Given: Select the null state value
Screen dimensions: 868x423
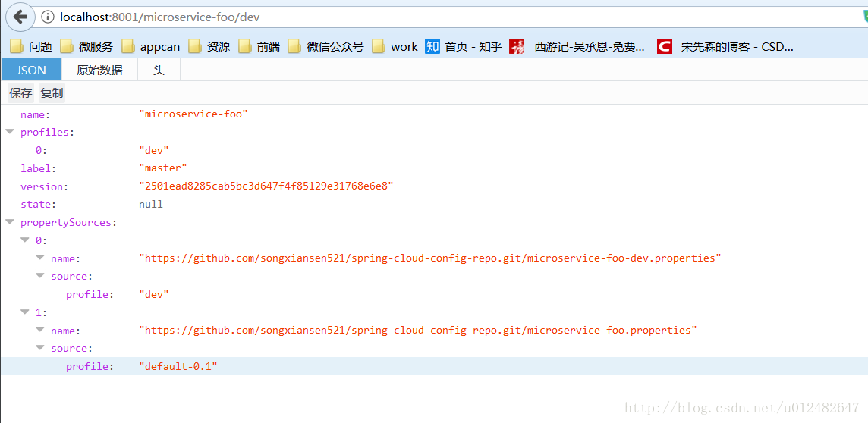Looking at the screenshot, I should [150, 204].
